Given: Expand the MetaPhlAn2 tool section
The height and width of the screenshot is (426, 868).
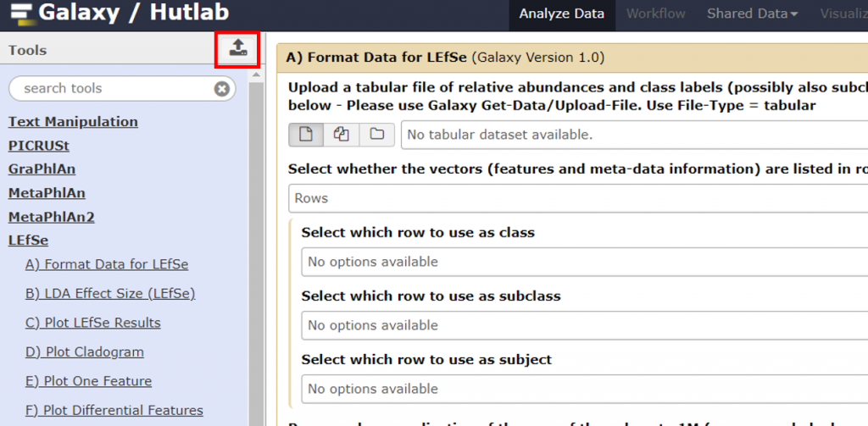Looking at the screenshot, I should coord(52,217).
